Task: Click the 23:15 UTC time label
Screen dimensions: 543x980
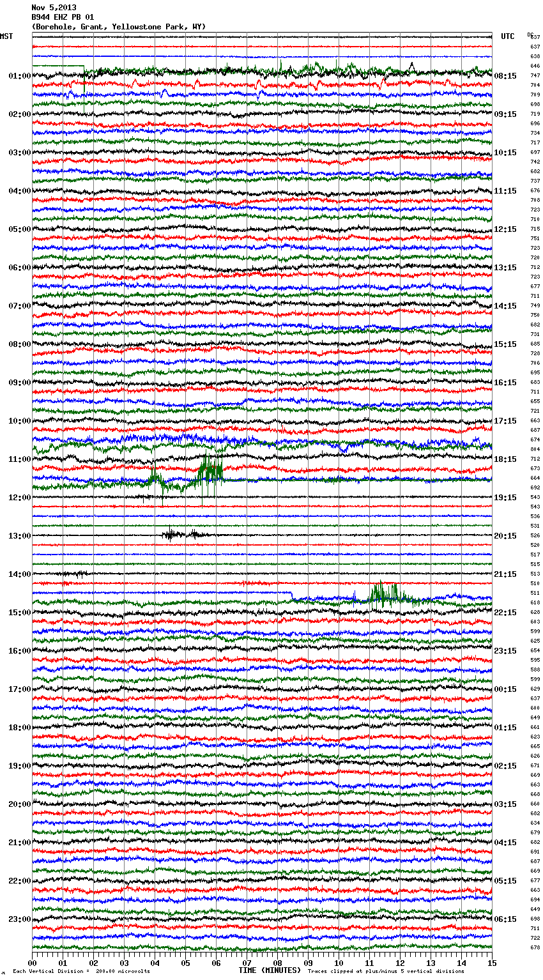Action: click(505, 651)
